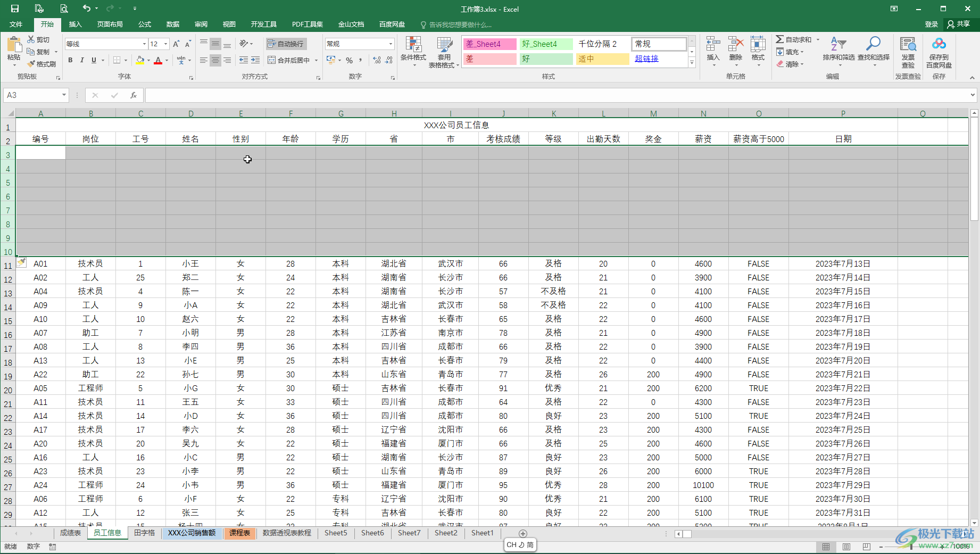The height and width of the screenshot is (554, 980).
Task: Switch to the 公式 (Formulas) ribbon tab
Action: click(x=145, y=24)
